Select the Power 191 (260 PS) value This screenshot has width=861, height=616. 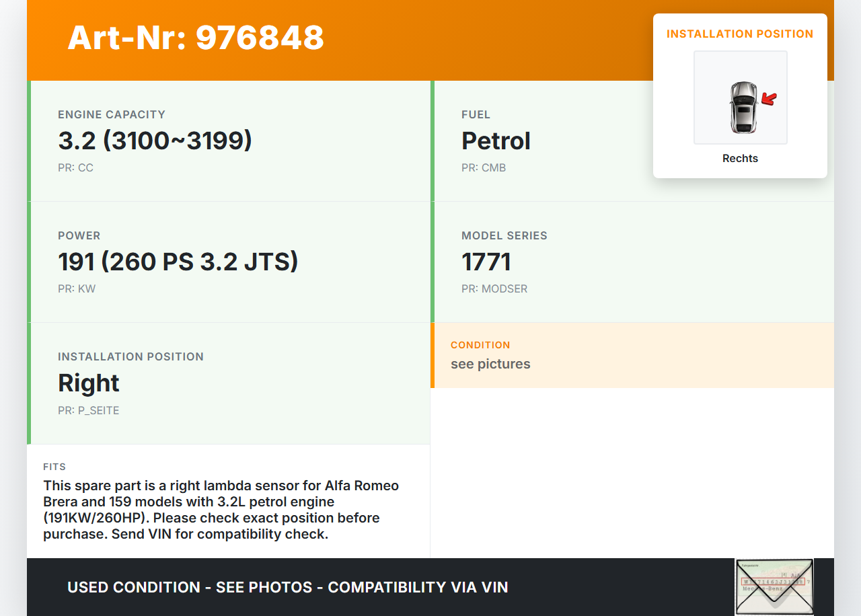click(178, 262)
